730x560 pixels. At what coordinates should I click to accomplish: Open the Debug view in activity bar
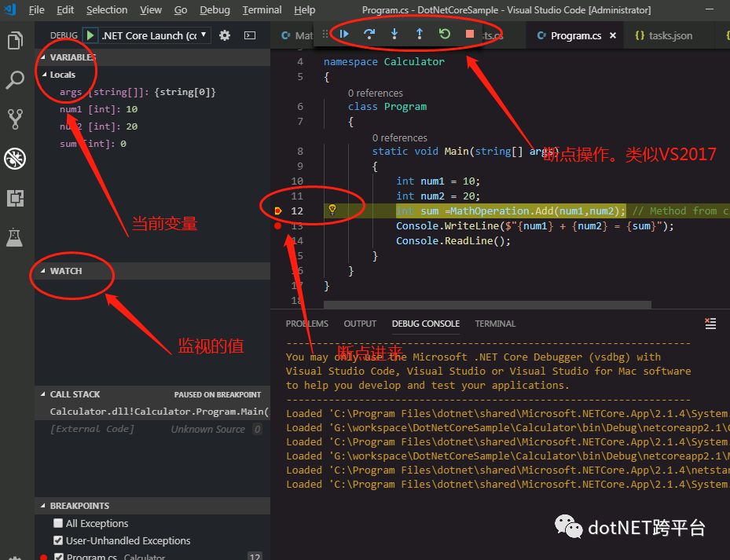point(15,159)
